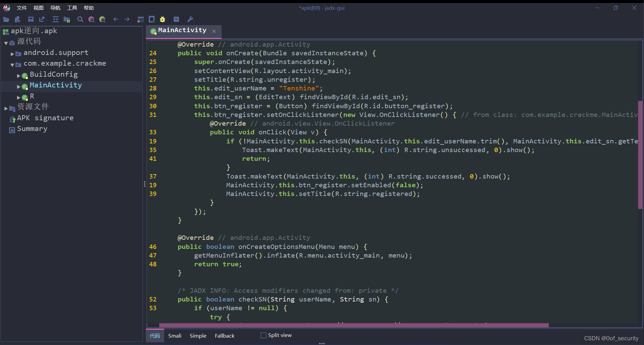Expand the BuildConfig class node
Viewport: 644px width, 345px height.
19,75
